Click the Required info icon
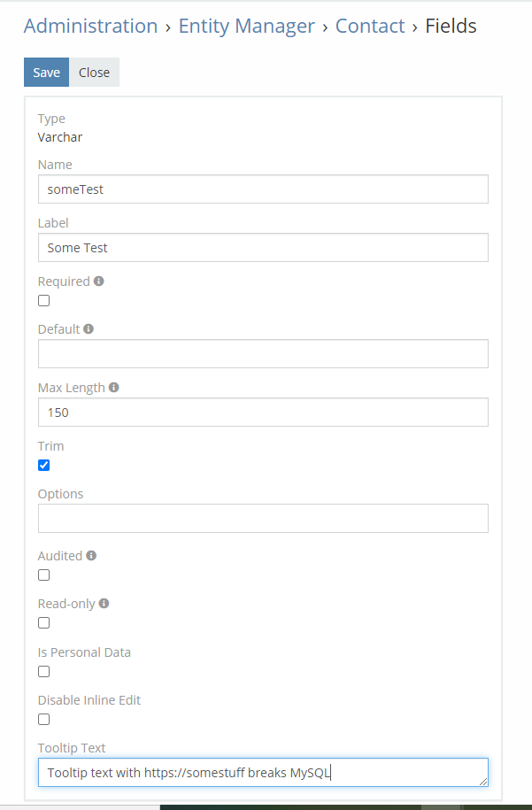532x810 pixels. click(x=98, y=281)
